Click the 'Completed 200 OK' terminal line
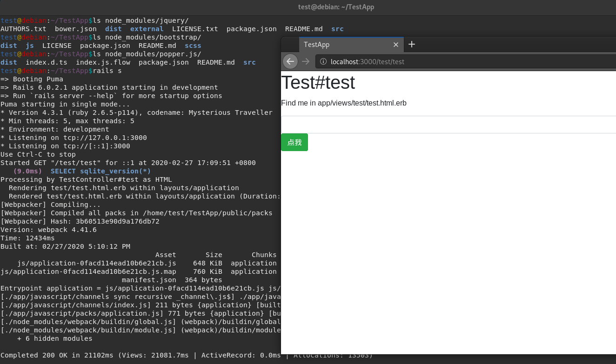Screen dimensions: 616x364 140,355
